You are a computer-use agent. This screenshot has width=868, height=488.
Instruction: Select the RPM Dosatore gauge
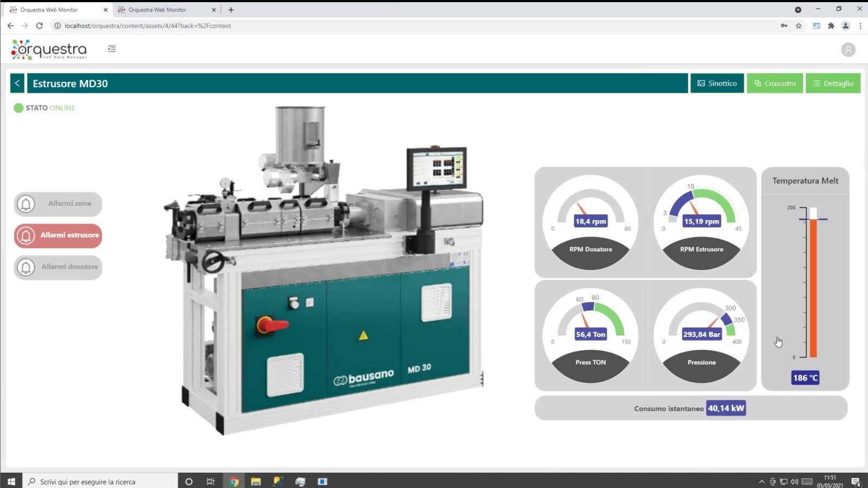590,222
